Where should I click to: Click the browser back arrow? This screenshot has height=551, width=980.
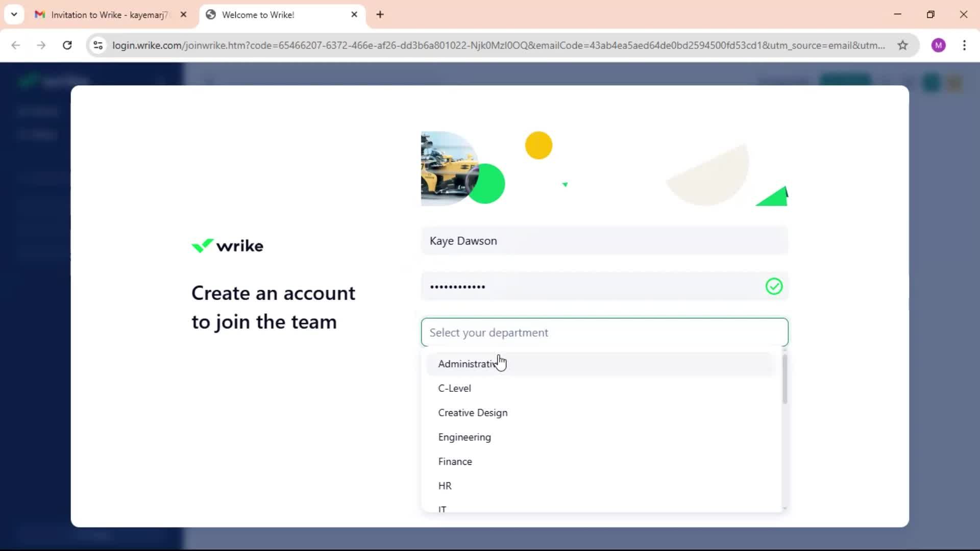coord(16,45)
